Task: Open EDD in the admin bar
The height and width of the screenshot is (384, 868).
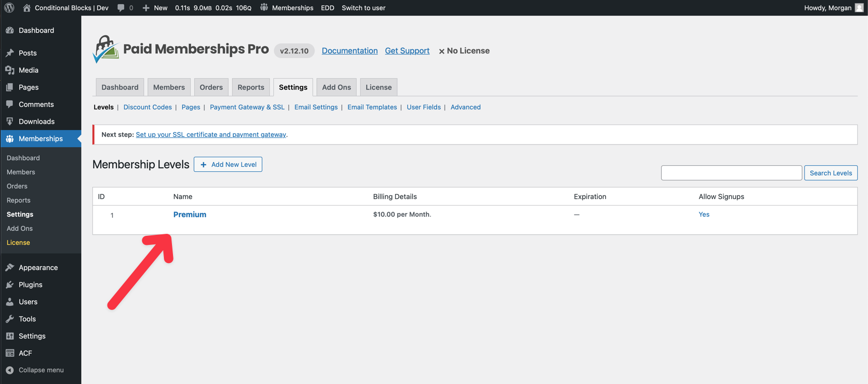Action: 327,8
